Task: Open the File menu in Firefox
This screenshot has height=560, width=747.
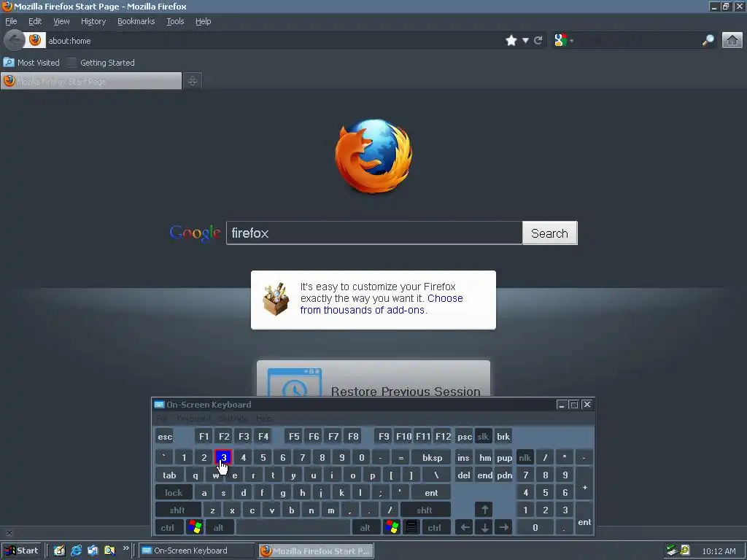Action: click(11, 21)
